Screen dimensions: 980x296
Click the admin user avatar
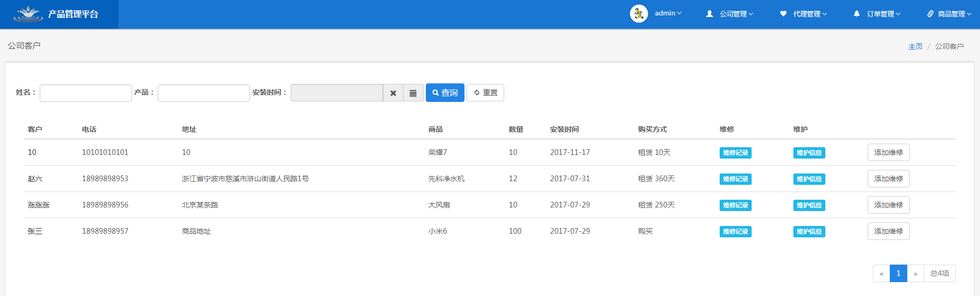point(639,14)
